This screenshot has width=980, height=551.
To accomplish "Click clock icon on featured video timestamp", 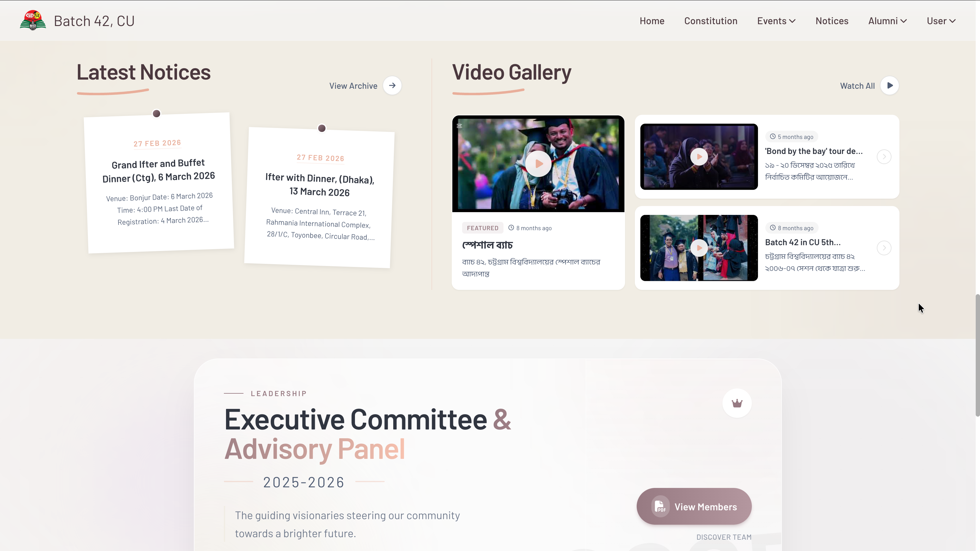I will click(511, 228).
